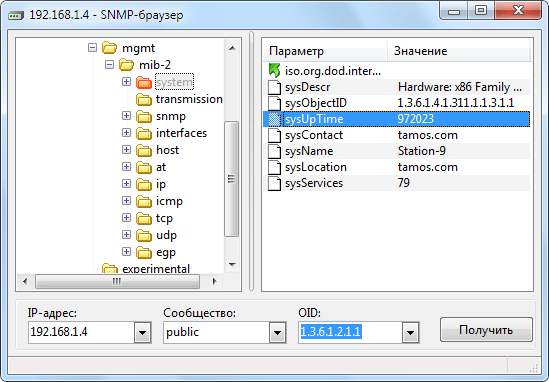Screen dimensions: 549x382
Task: Select the sysName value Station-9
Action: (422, 151)
